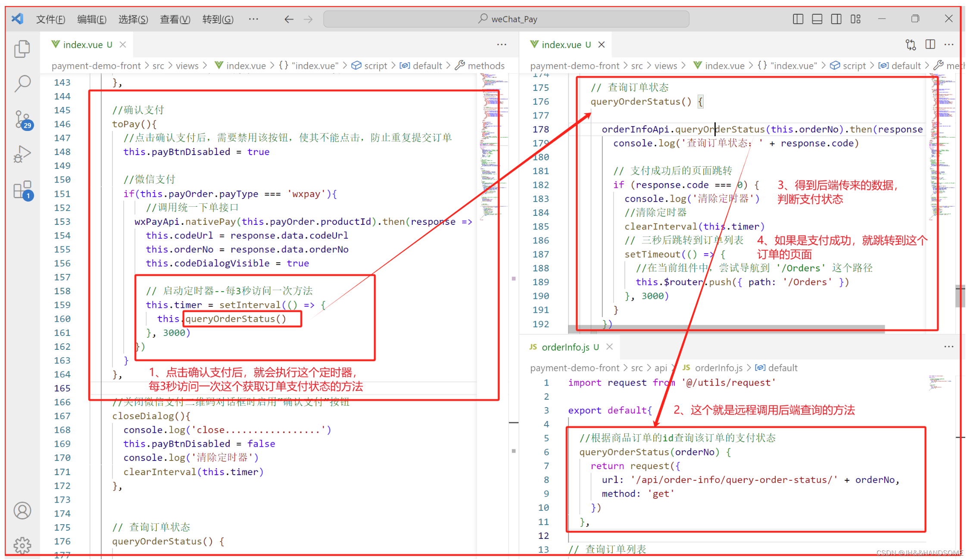This screenshot has height=560, width=970.
Task: Close the right index.vue tab
Action: click(x=602, y=45)
